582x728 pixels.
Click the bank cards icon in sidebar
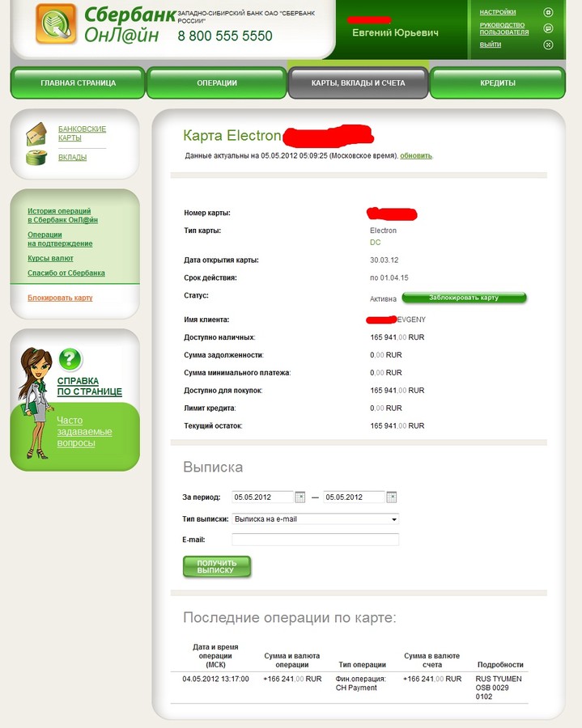[36, 134]
